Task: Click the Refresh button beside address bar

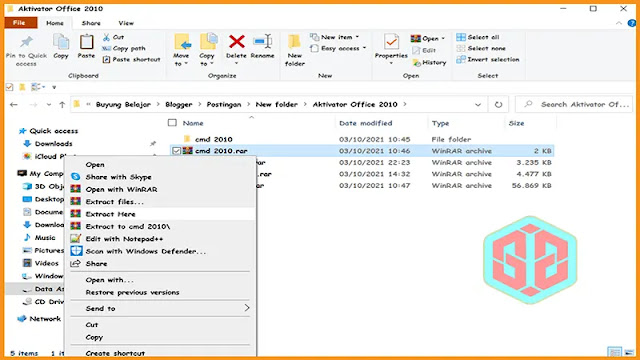Action: tap(498, 104)
